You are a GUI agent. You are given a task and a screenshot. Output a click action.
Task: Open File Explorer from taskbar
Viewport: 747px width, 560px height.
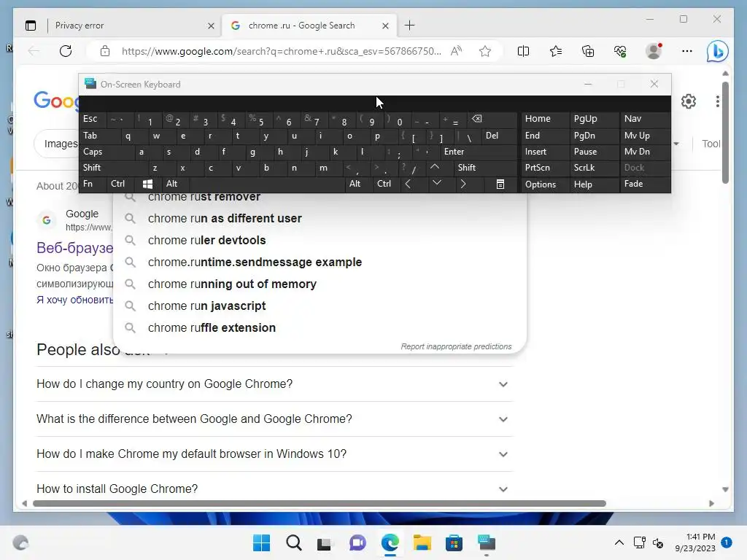[422, 542]
